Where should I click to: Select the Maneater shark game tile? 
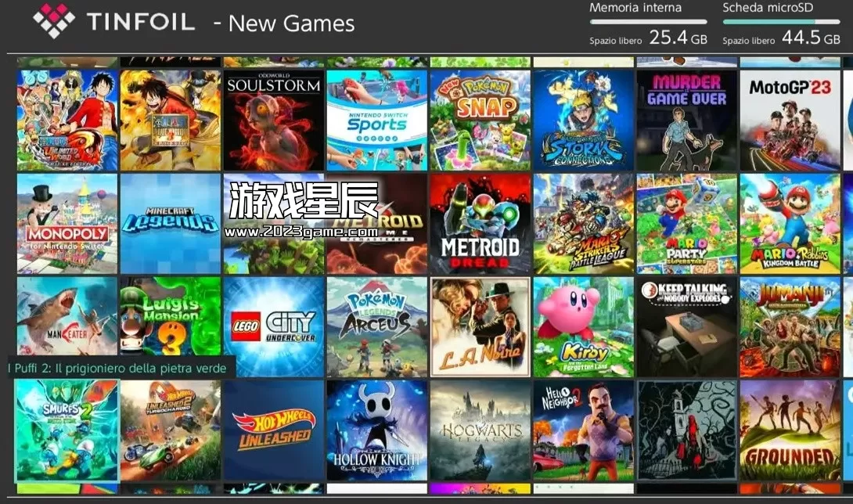tap(67, 316)
